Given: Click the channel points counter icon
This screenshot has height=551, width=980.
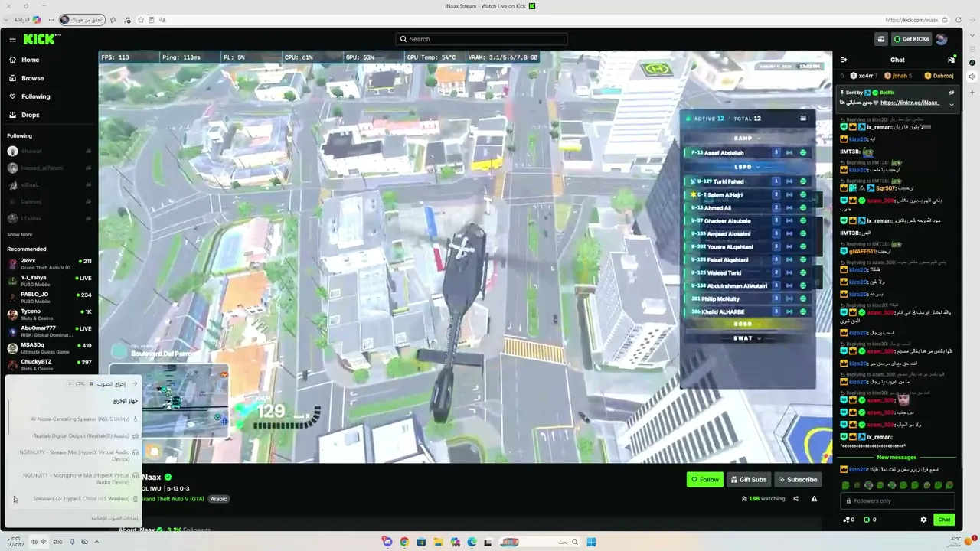Looking at the screenshot, I should [847, 520].
